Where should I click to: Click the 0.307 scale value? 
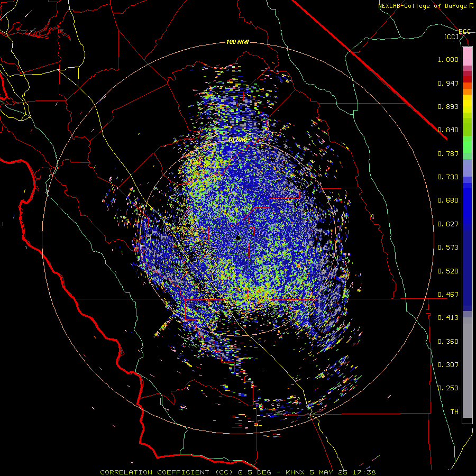pos(448,365)
